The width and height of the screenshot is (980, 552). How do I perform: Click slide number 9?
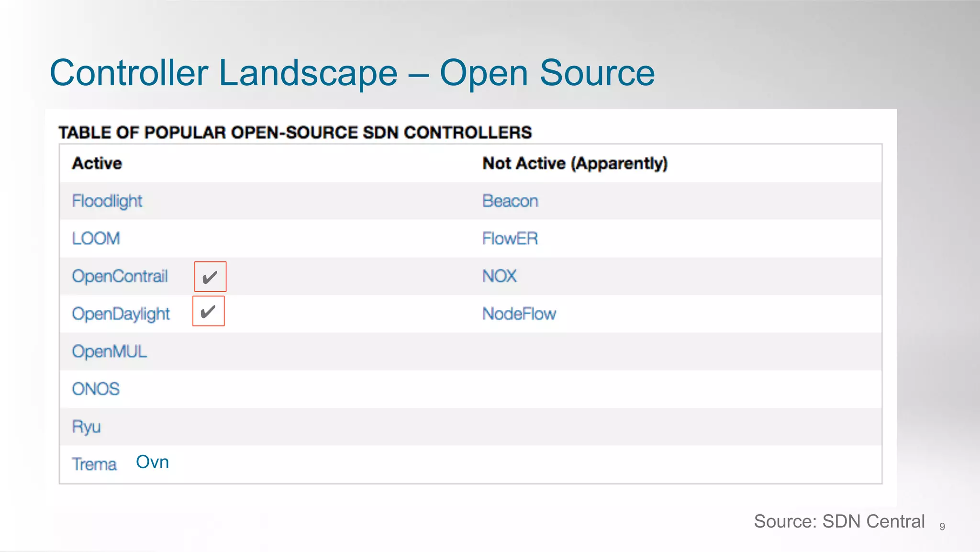tap(942, 527)
